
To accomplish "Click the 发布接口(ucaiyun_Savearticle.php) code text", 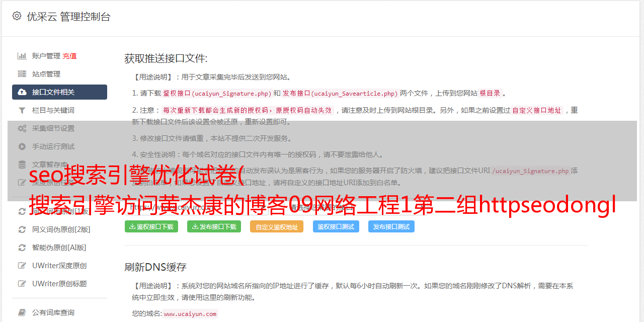I will click(x=340, y=93).
